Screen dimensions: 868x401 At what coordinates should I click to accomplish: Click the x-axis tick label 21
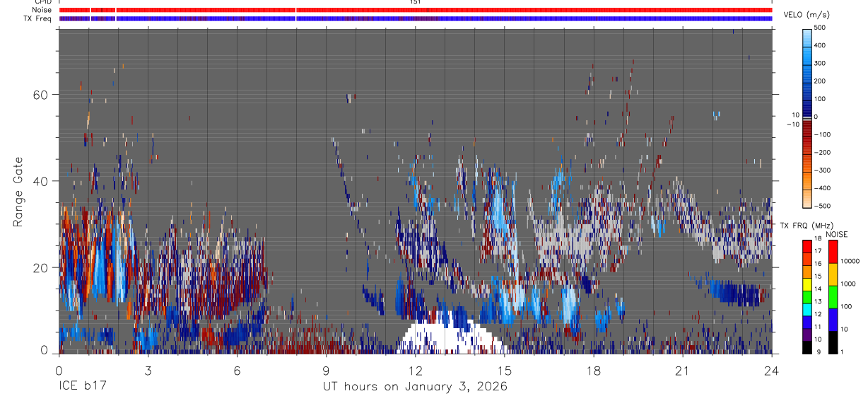(x=682, y=371)
